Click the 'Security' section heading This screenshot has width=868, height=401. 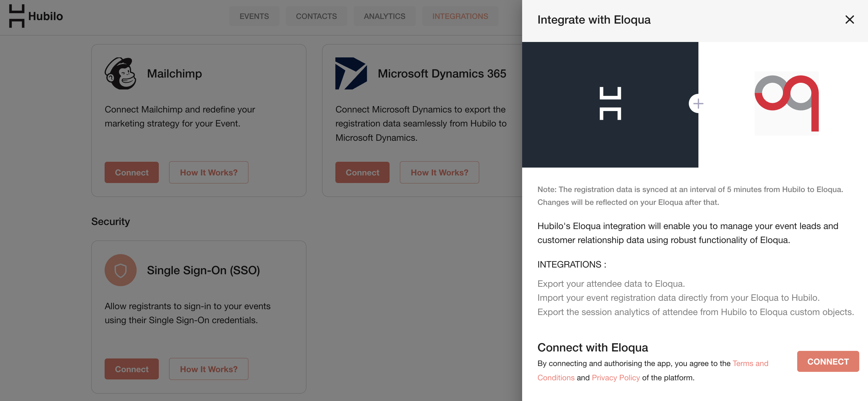pos(110,221)
